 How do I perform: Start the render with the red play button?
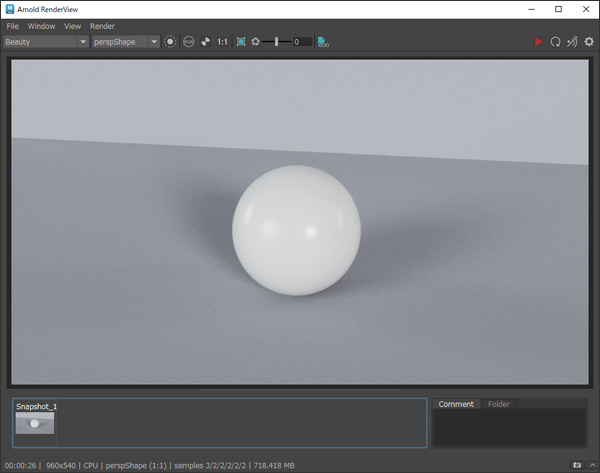tap(538, 42)
